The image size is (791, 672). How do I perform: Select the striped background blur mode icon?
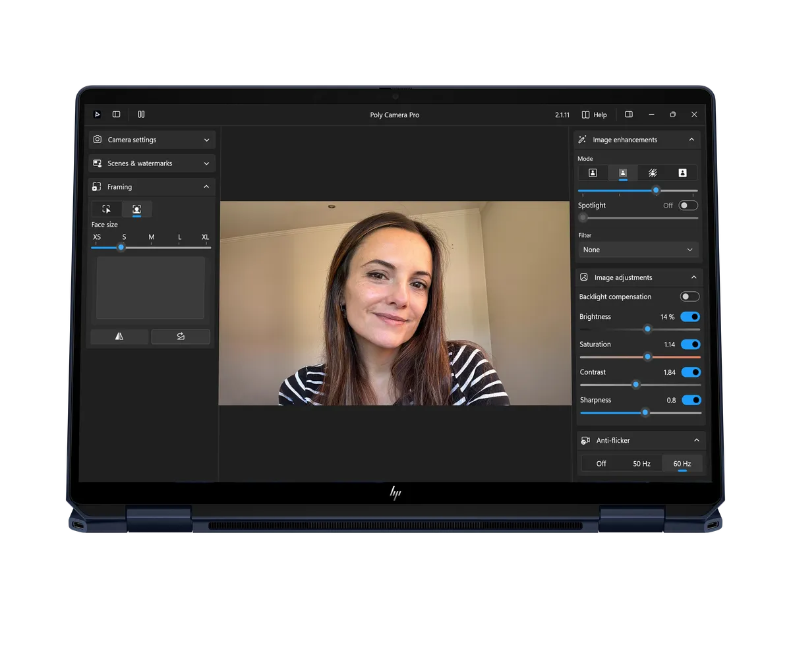coord(653,173)
